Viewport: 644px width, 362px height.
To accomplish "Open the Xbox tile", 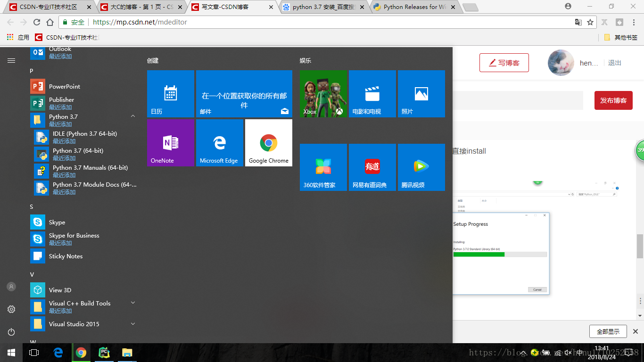I will coord(323,94).
